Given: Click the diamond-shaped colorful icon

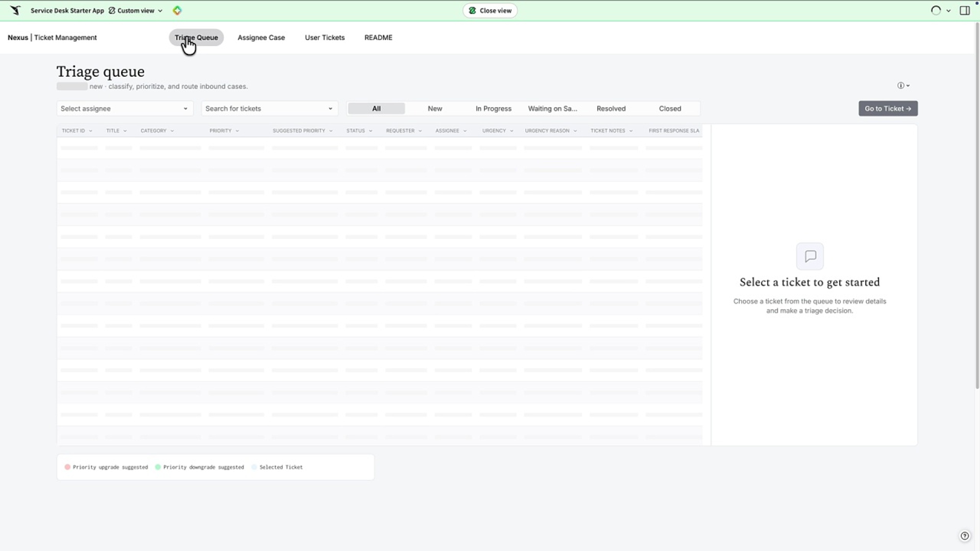Looking at the screenshot, I should click(177, 11).
